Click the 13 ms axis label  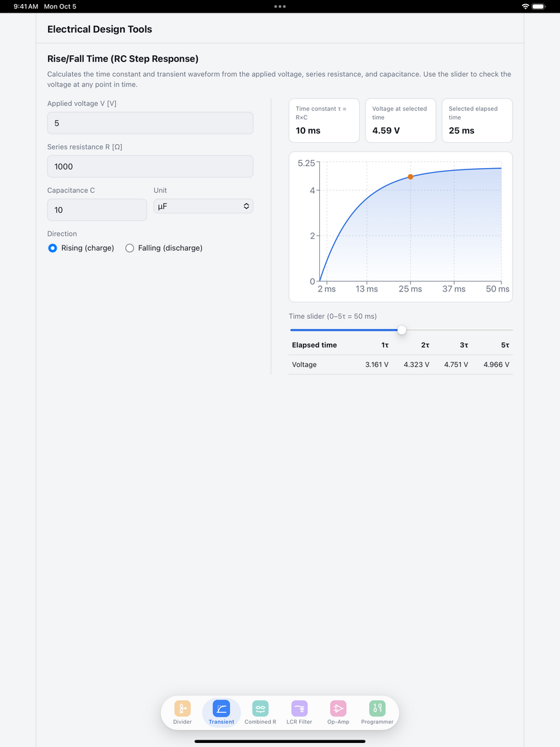367,289
